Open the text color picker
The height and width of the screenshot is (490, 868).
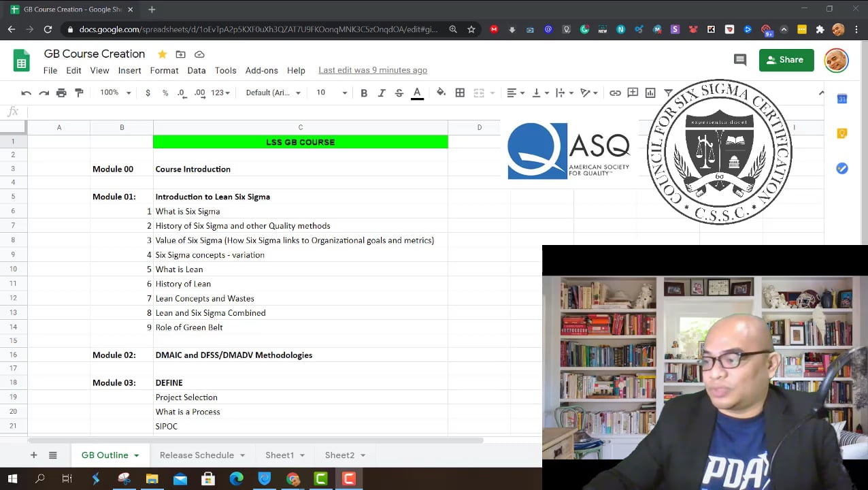[417, 93]
